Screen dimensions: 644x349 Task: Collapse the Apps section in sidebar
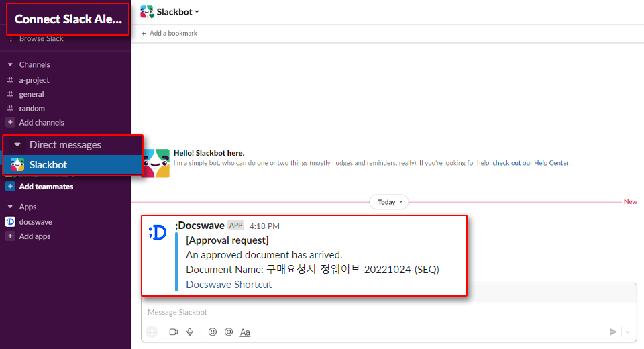pos(10,207)
